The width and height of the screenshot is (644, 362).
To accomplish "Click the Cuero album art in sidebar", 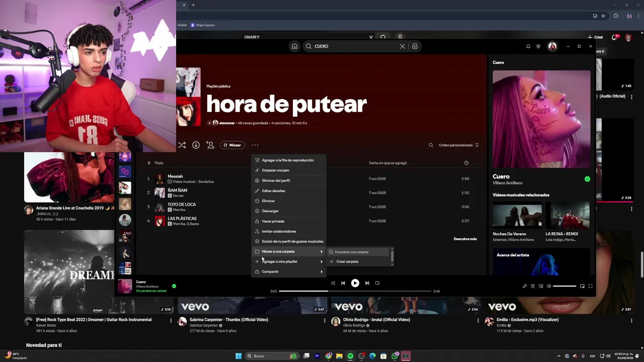I will (541, 119).
